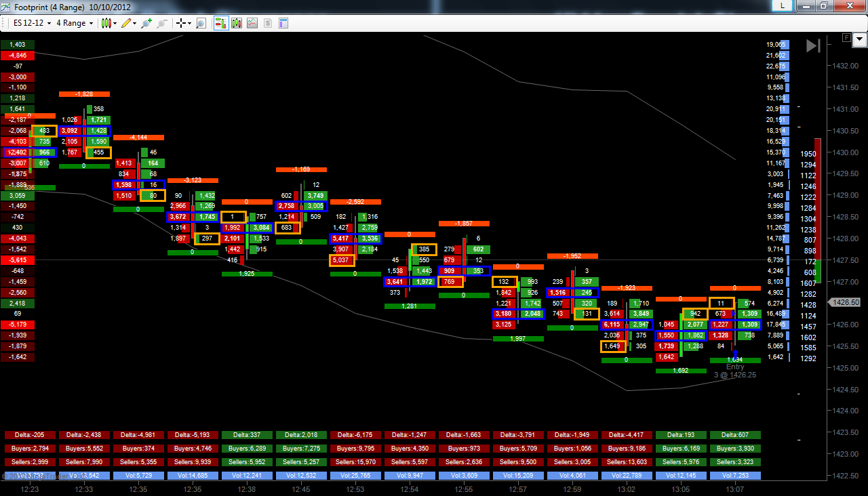Click the greyed-out dollar sign toolbar icon

(268, 23)
